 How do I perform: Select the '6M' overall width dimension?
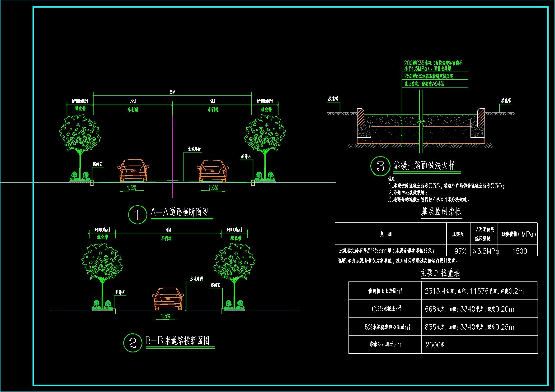[x=172, y=92]
